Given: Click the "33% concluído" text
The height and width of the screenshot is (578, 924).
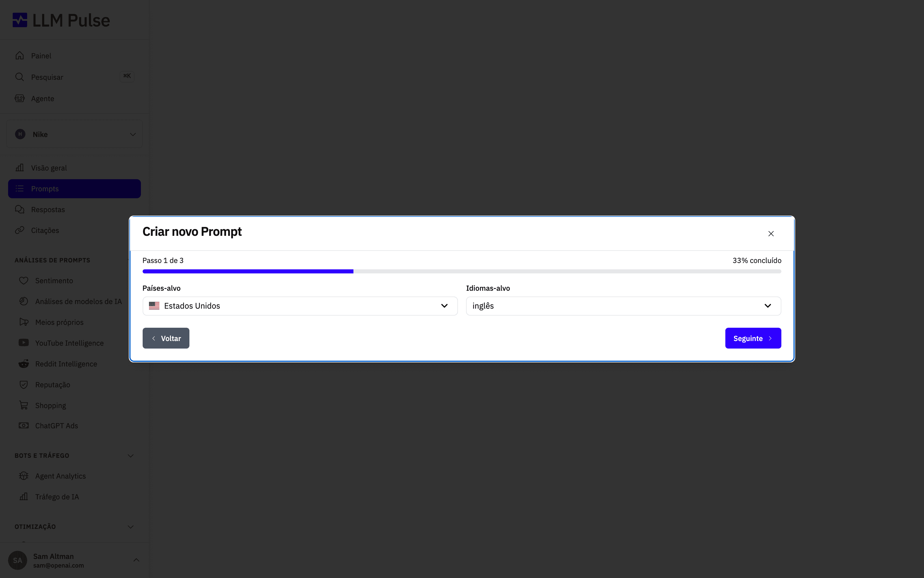Looking at the screenshot, I should click(x=757, y=260).
